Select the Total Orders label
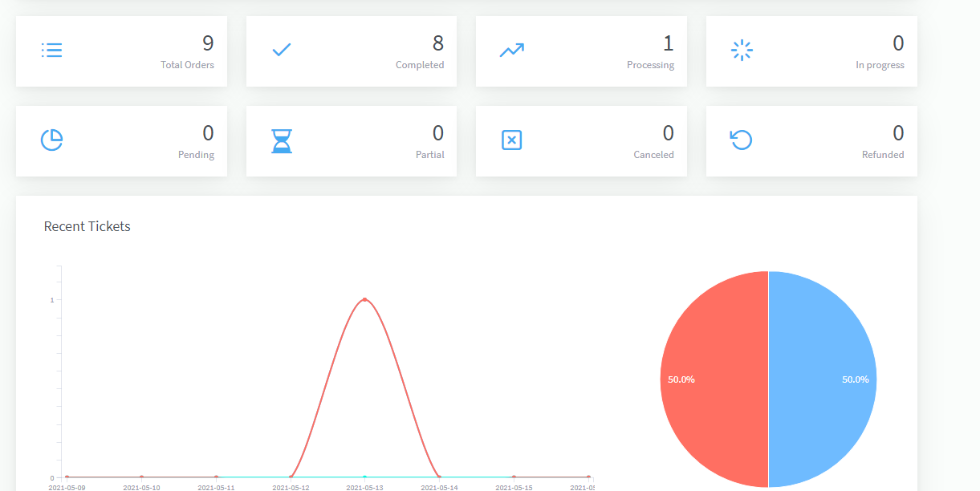 click(187, 65)
